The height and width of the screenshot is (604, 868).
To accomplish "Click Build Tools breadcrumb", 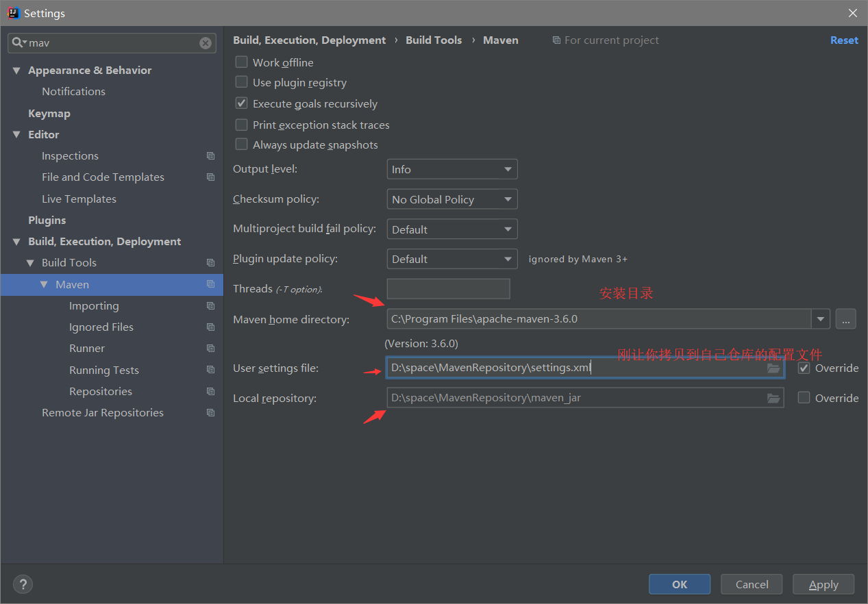I will 434,40.
